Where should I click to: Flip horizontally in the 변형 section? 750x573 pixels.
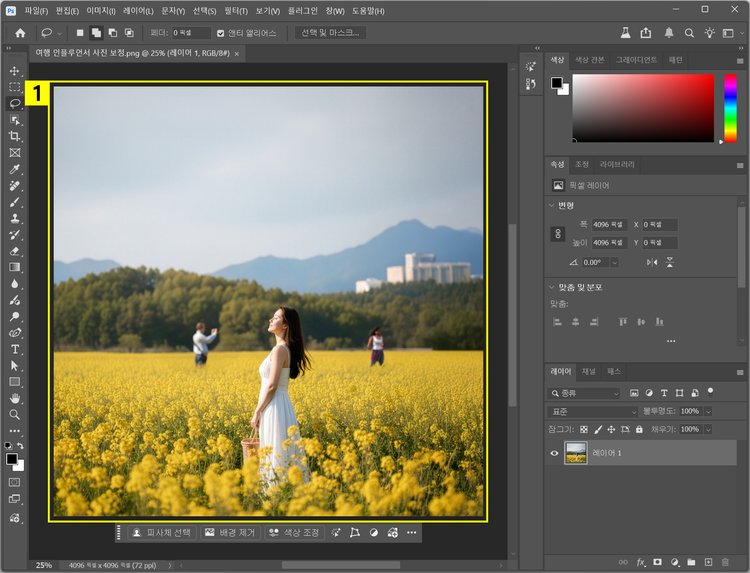652,262
